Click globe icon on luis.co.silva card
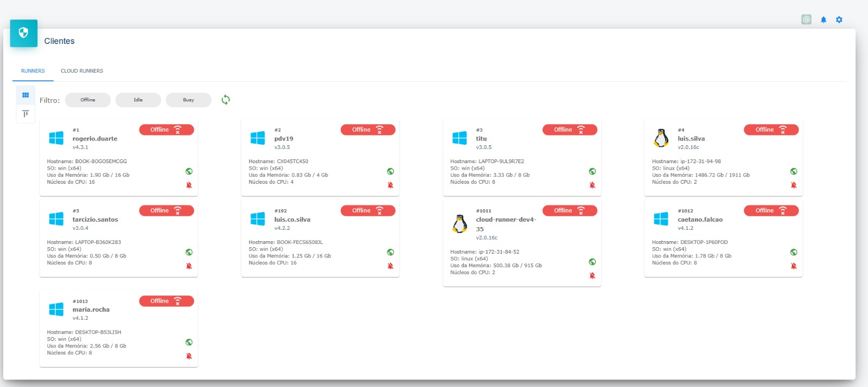Viewport: 868px width, 387px height. point(391,252)
